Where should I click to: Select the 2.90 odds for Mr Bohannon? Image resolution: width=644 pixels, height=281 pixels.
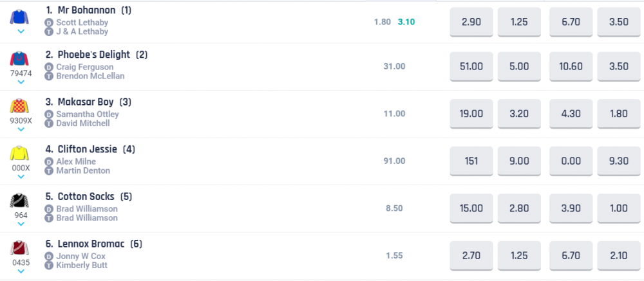click(471, 22)
